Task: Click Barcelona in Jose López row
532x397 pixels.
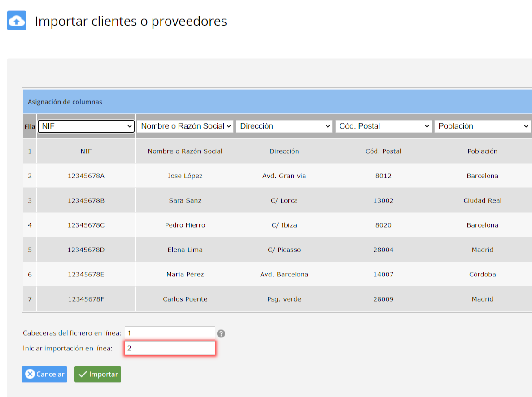Action: click(483, 176)
